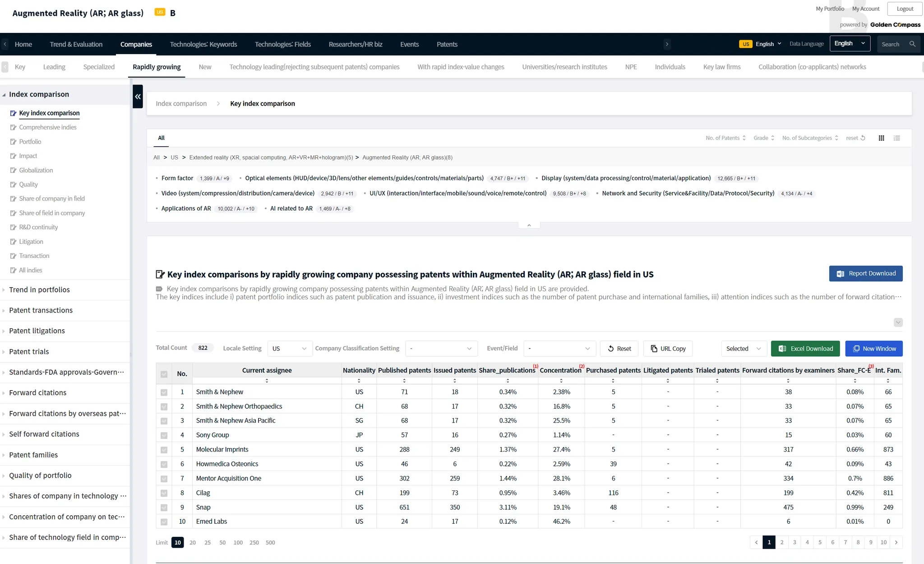Expand the Trend in portfolios section
Image resolution: width=924 pixels, height=564 pixels.
pos(39,290)
